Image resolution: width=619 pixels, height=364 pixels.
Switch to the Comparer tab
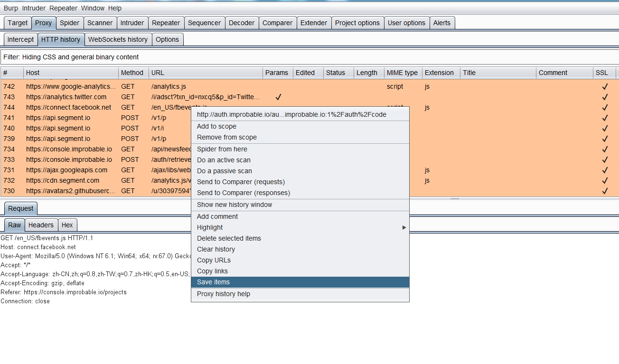click(278, 23)
